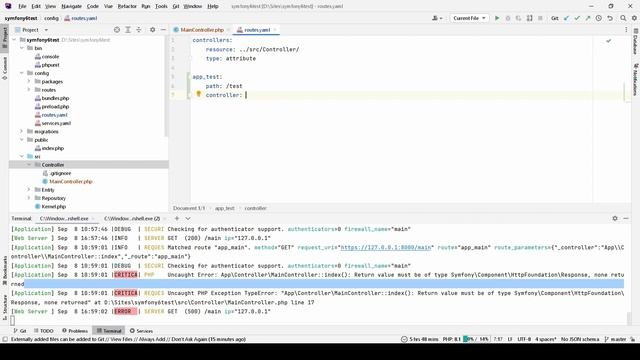Toggle the Structure tool window stripe button

coord(4,307)
